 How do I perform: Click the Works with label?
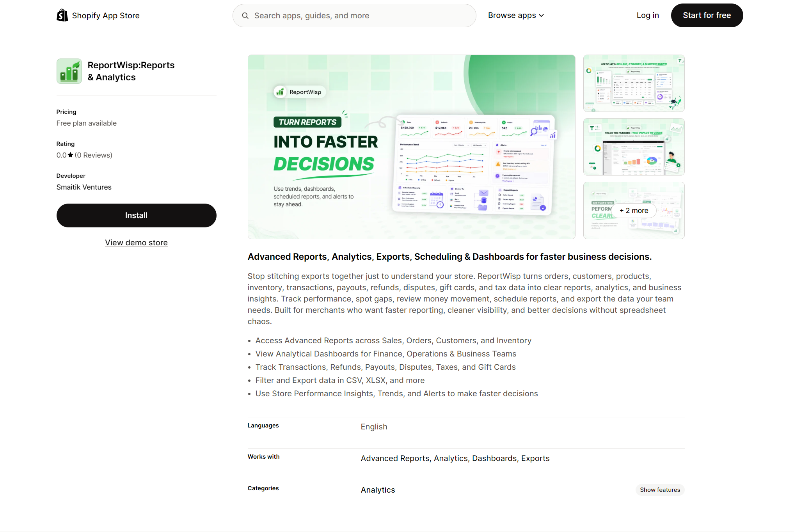click(x=263, y=457)
